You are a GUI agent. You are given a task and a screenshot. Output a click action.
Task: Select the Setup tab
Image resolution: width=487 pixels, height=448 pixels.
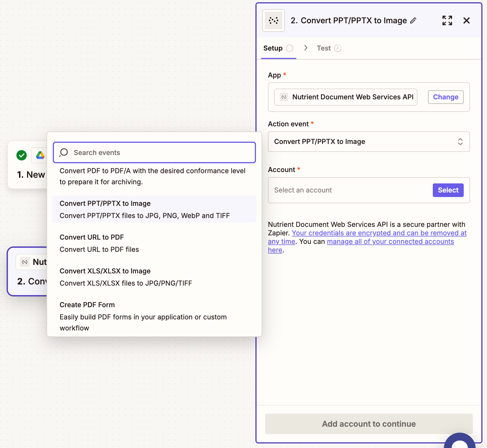pos(273,48)
